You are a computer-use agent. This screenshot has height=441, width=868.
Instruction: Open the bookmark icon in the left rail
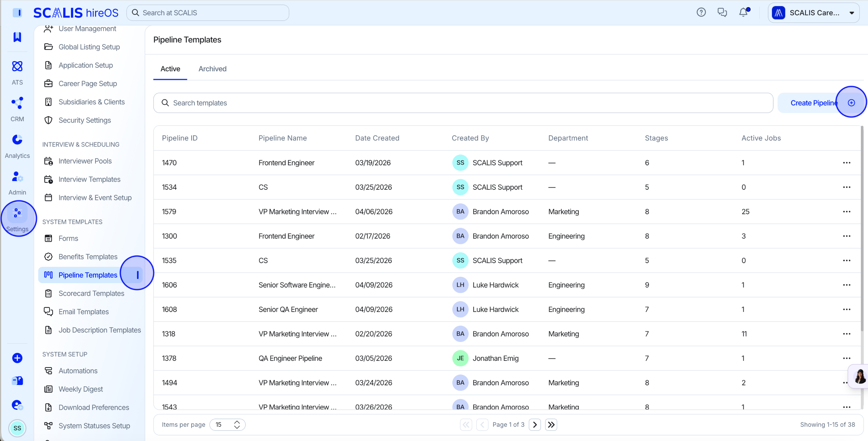coord(17,37)
